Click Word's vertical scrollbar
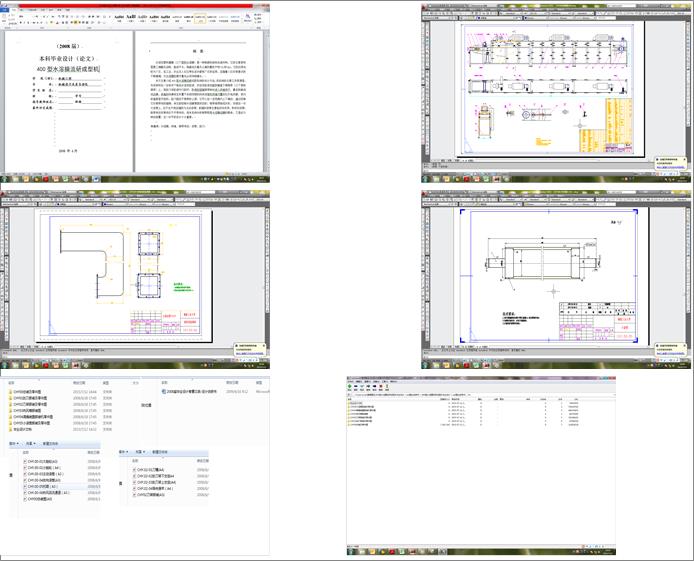 point(266,100)
